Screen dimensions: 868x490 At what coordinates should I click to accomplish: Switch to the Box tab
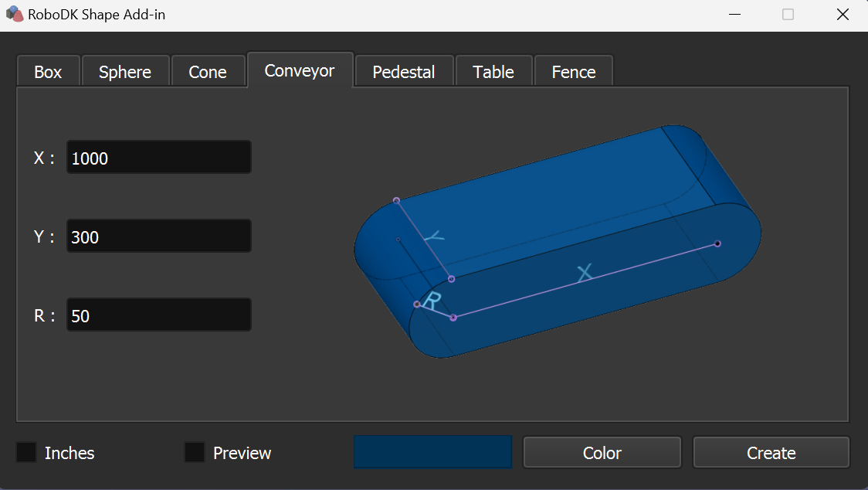(48, 72)
